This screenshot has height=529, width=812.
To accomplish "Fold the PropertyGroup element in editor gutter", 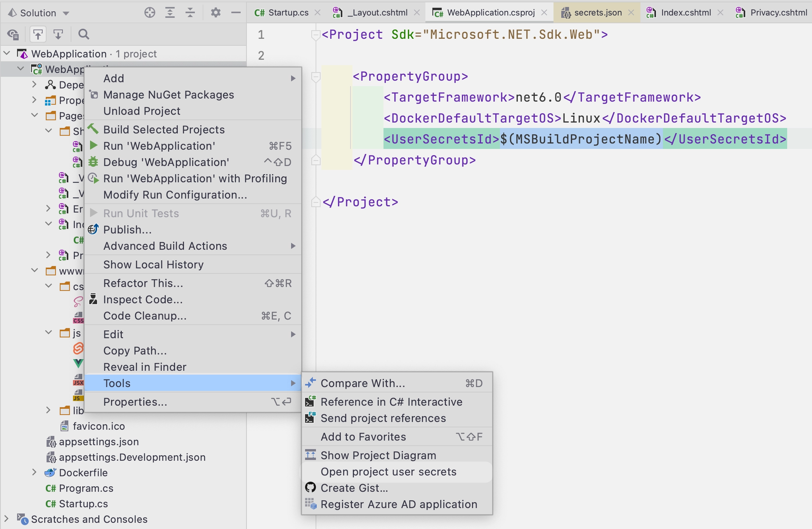I will [316, 76].
